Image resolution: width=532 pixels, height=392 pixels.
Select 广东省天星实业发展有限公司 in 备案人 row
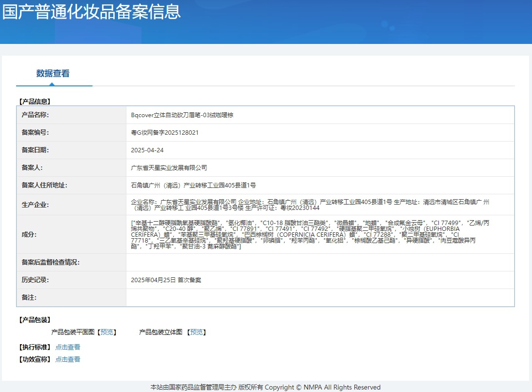(x=169, y=167)
